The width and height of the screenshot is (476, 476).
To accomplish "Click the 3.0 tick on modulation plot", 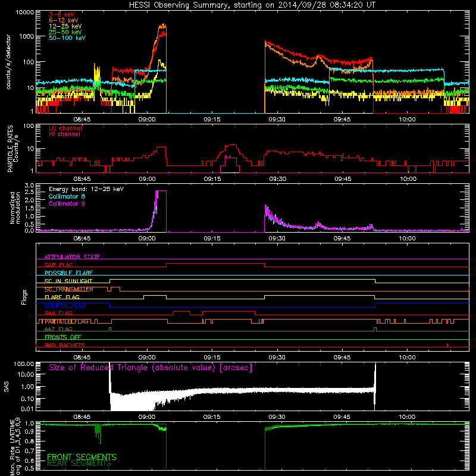I will (x=29, y=186).
